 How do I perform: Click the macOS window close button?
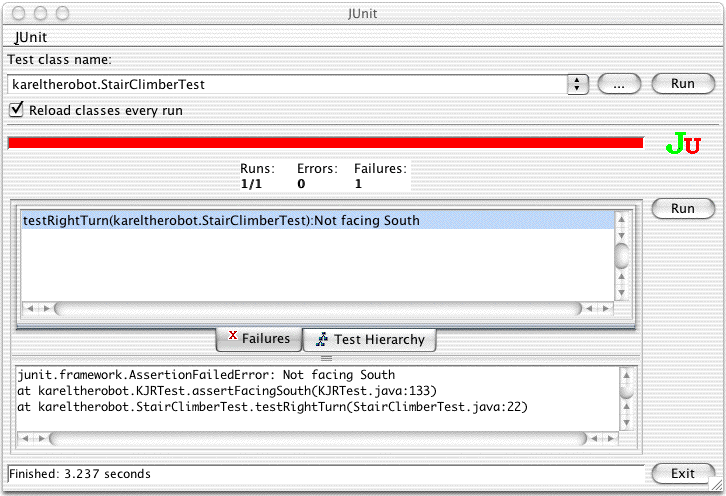[17, 13]
